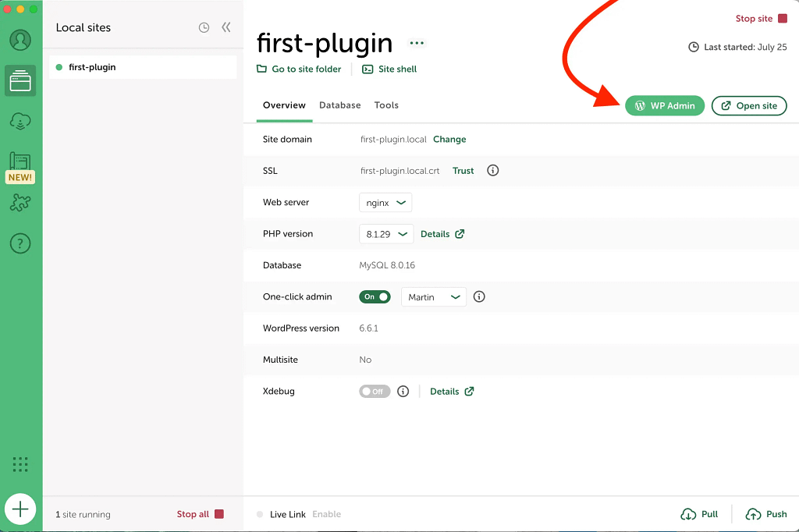799x532 pixels.
Task: Toggle One-click admin switch off
Action: [375, 296]
